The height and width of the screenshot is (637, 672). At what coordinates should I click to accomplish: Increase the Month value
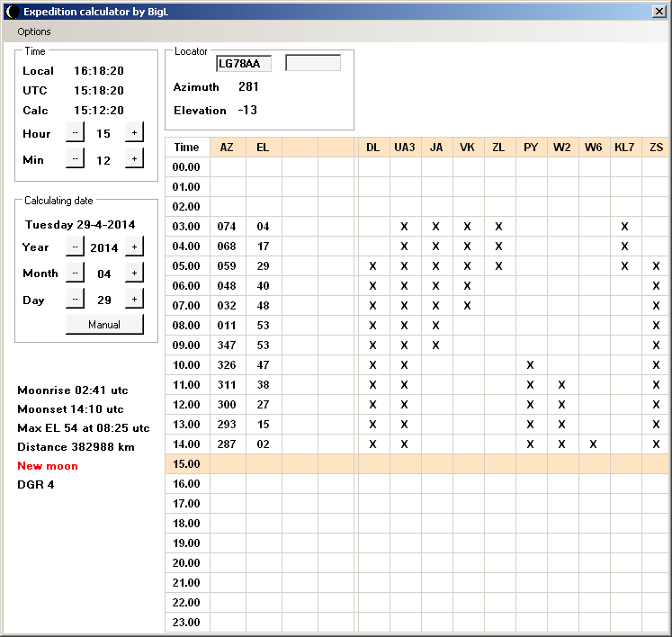(x=134, y=274)
